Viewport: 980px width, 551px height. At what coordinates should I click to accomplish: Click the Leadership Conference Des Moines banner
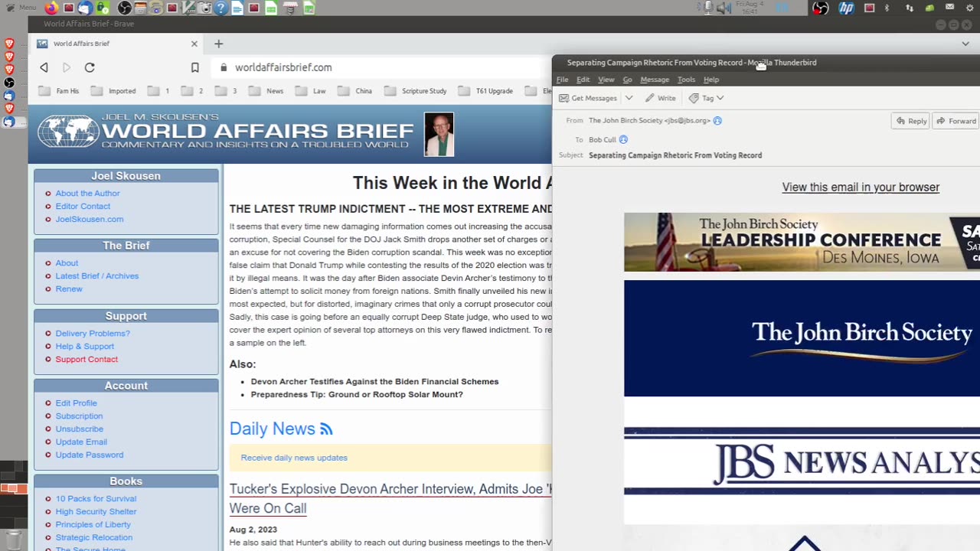802,242
